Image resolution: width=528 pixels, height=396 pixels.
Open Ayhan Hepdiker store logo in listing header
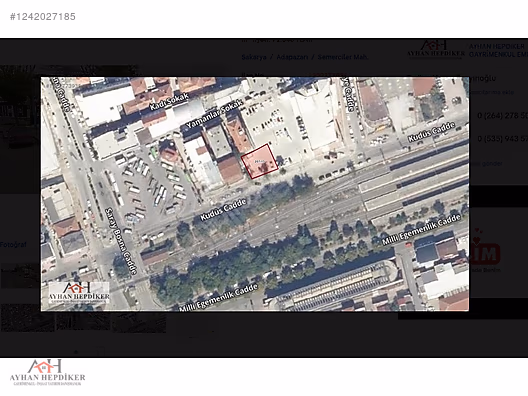(x=436, y=50)
